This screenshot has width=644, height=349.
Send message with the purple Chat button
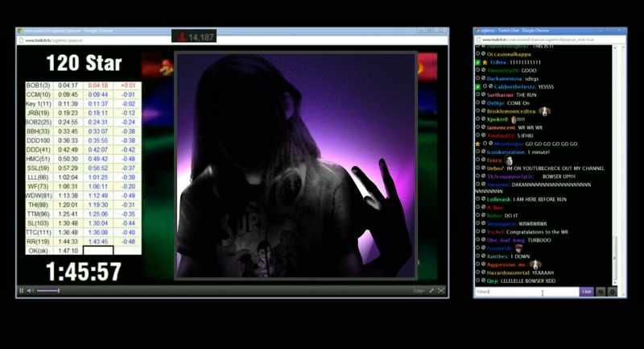click(x=587, y=292)
